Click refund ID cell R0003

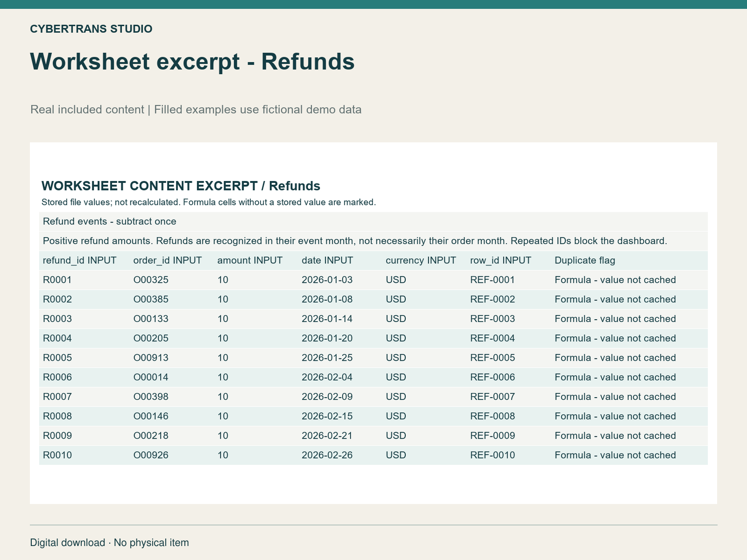point(57,319)
